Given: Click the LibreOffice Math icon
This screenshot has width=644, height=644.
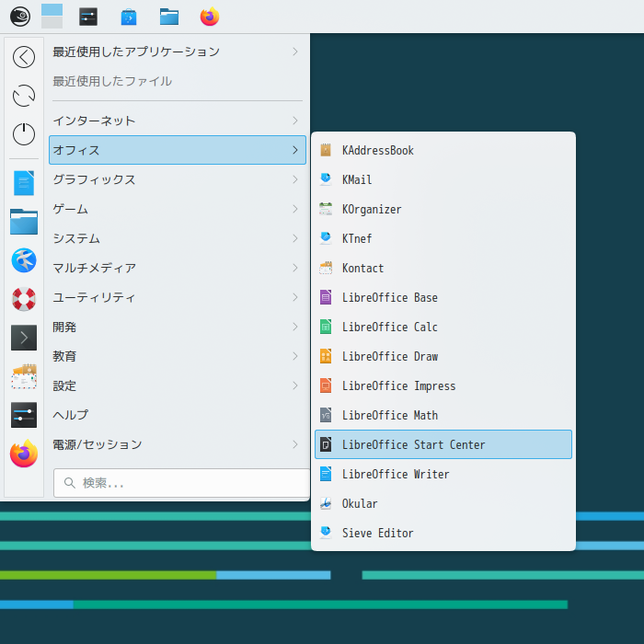Looking at the screenshot, I should [x=326, y=415].
